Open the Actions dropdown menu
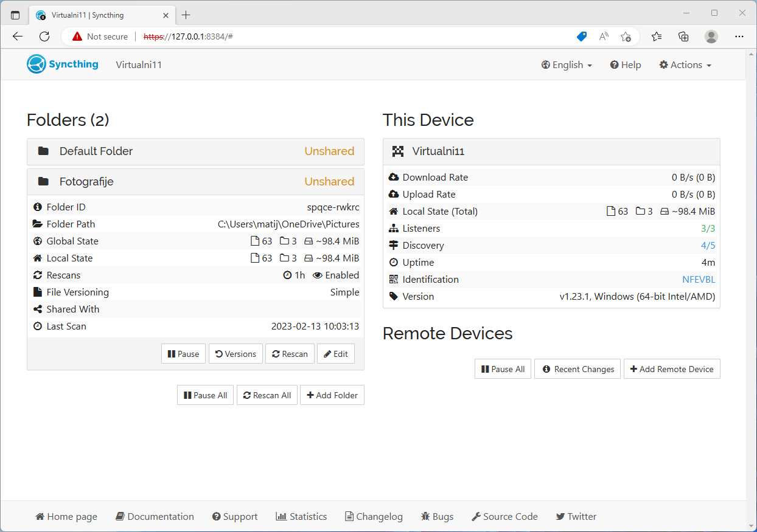757x532 pixels. click(685, 65)
